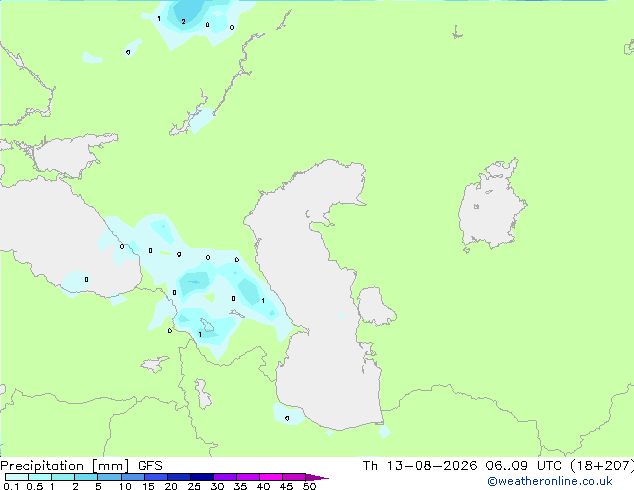Click the '2' precipitation value on the map
This screenshot has height=490, width=634.
tap(184, 21)
